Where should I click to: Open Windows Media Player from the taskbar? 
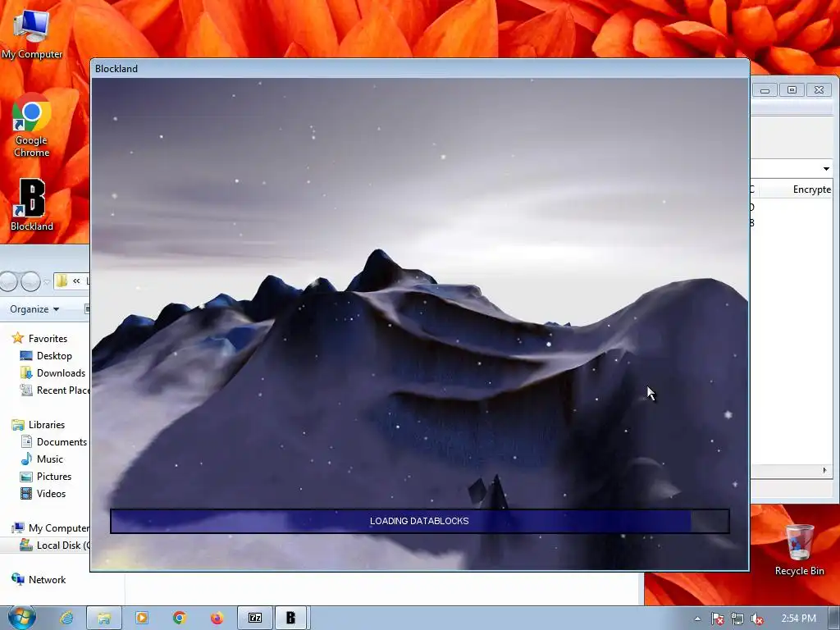142,618
